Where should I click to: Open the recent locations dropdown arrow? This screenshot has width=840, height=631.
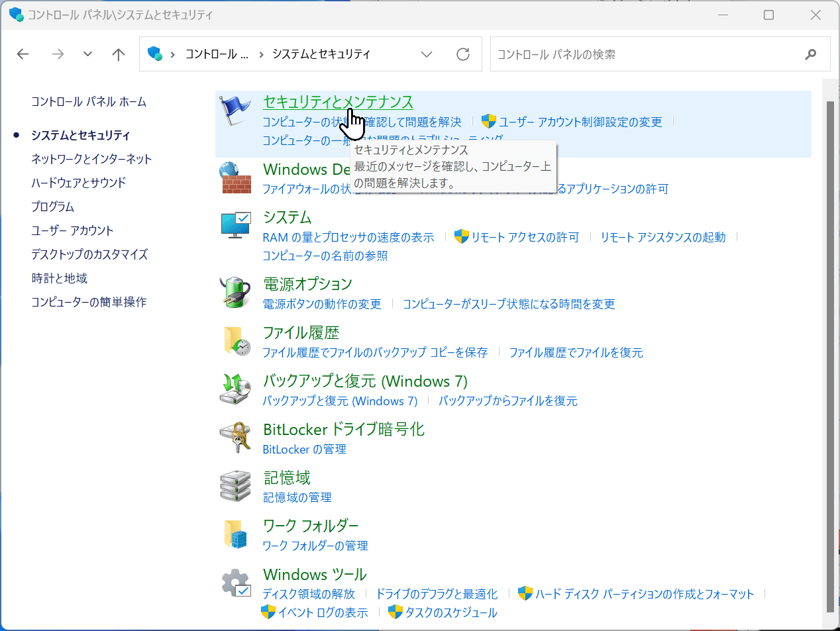click(x=87, y=54)
